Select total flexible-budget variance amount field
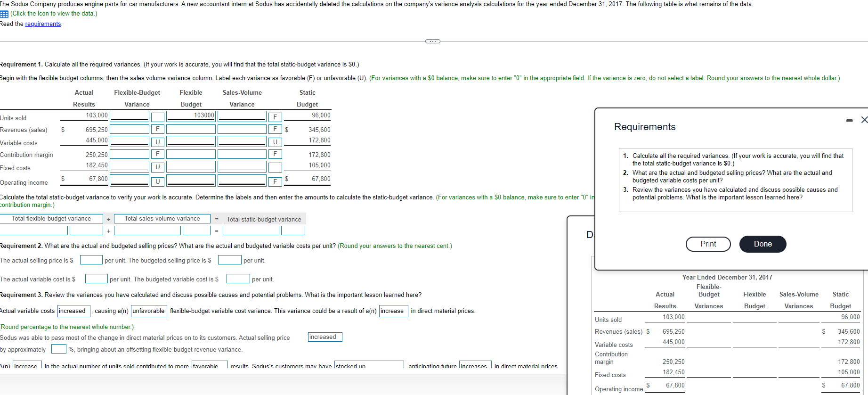This screenshot has height=395, width=868. [x=33, y=230]
